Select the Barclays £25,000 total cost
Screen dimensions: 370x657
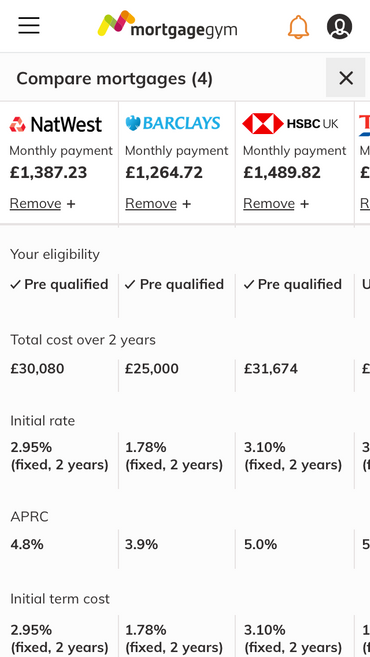pos(152,369)
